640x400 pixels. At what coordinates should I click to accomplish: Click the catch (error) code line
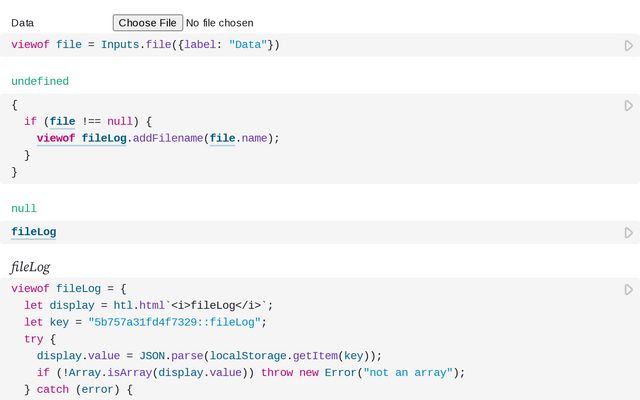coord(72,389)
